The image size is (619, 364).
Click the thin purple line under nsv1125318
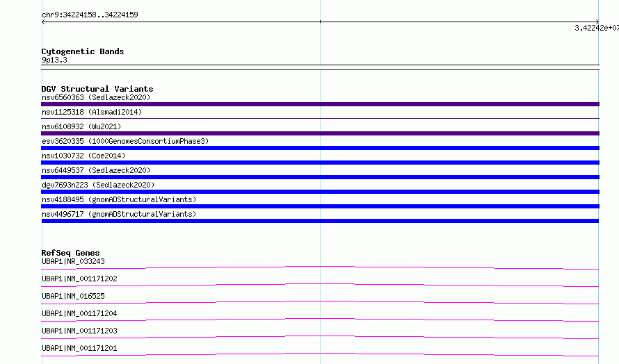tap(320, 118)
